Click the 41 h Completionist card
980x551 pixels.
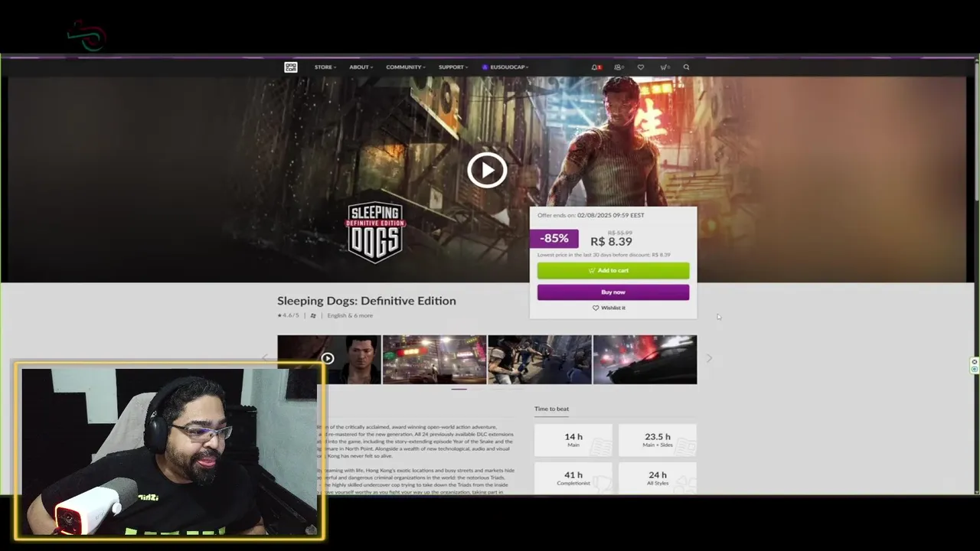point(573,478)
